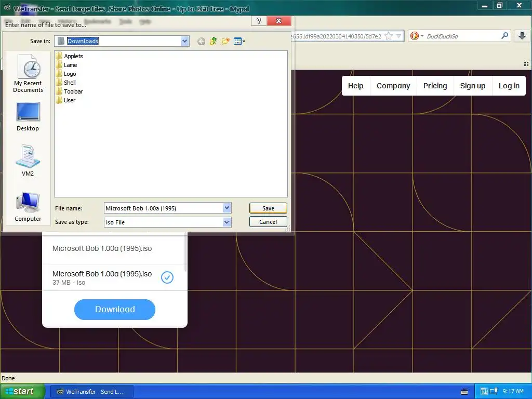Open the WeTransfer Company menu

393,86
